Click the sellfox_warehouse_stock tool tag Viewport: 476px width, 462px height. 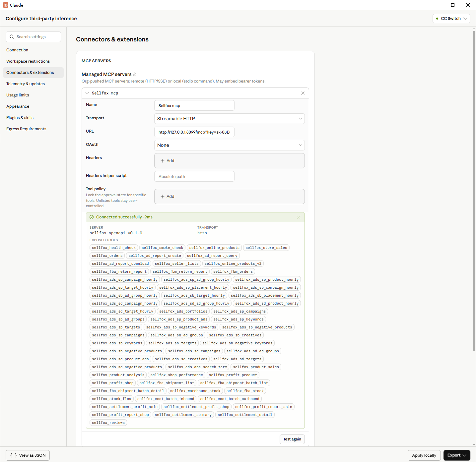(x=195, y=391)
